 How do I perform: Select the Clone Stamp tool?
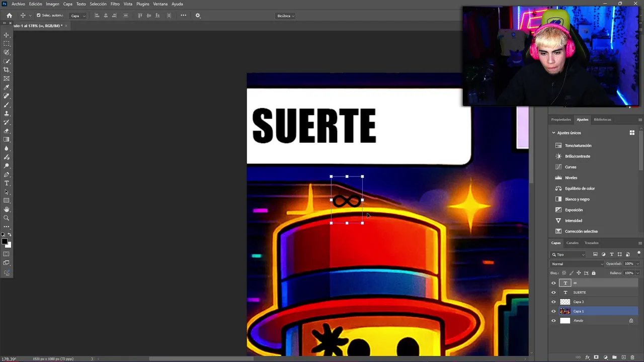tap(7, 114)
